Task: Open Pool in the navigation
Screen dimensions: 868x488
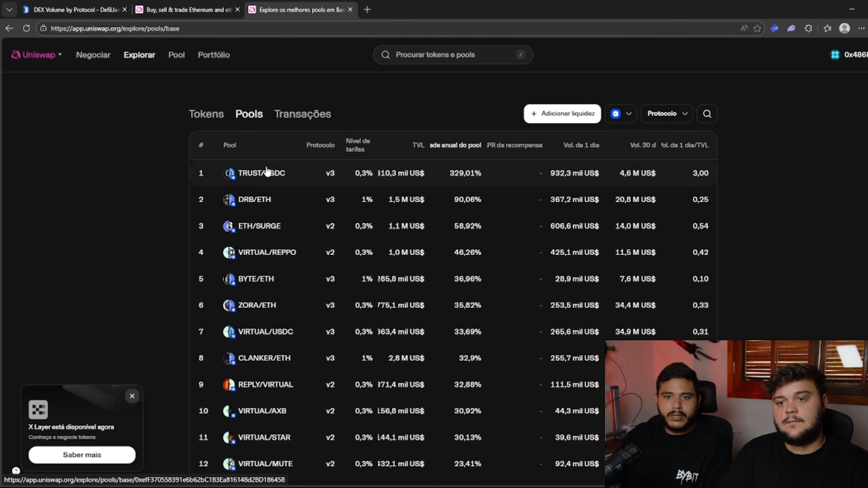Action: click(176, 55)
